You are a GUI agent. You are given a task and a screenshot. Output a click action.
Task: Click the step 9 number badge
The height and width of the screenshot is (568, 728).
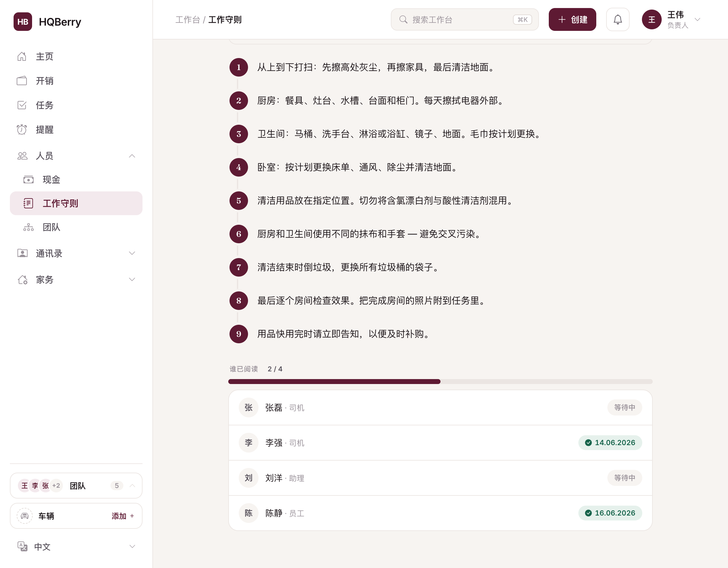[x=239, y=334]
